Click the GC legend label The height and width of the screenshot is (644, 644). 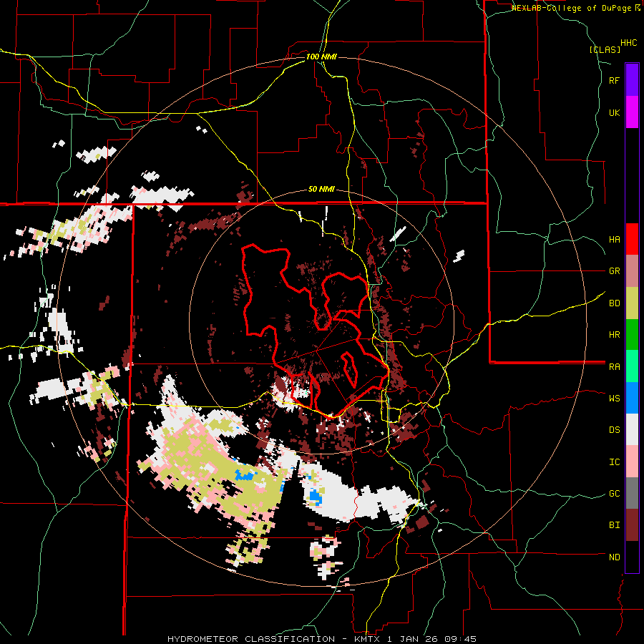coord(614,494)
